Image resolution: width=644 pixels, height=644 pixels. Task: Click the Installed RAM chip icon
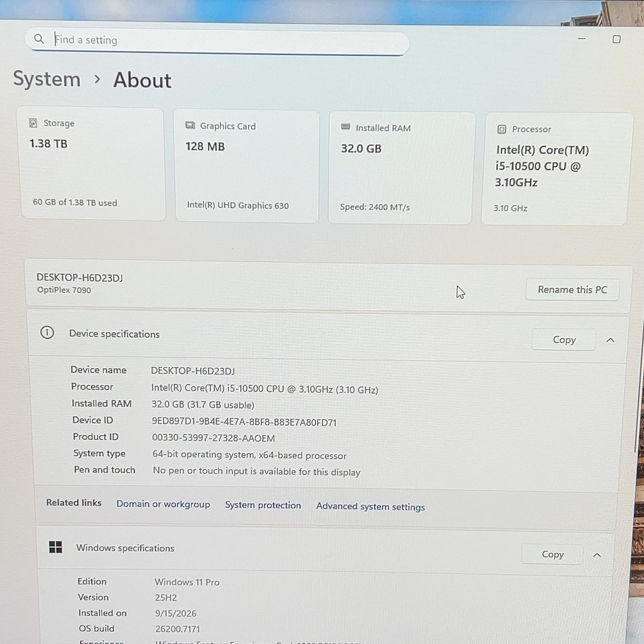coord(346,127)
